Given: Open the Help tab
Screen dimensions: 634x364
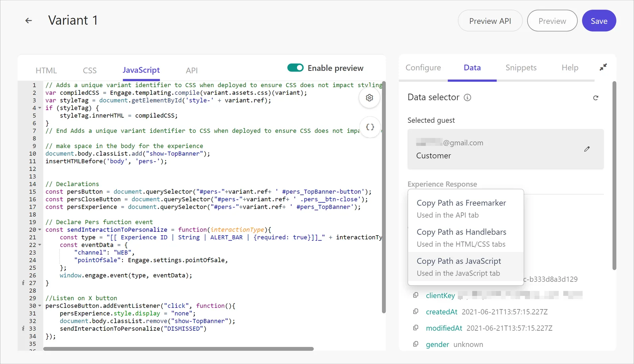Looking at the screenshot, I should tap(570, 68).
